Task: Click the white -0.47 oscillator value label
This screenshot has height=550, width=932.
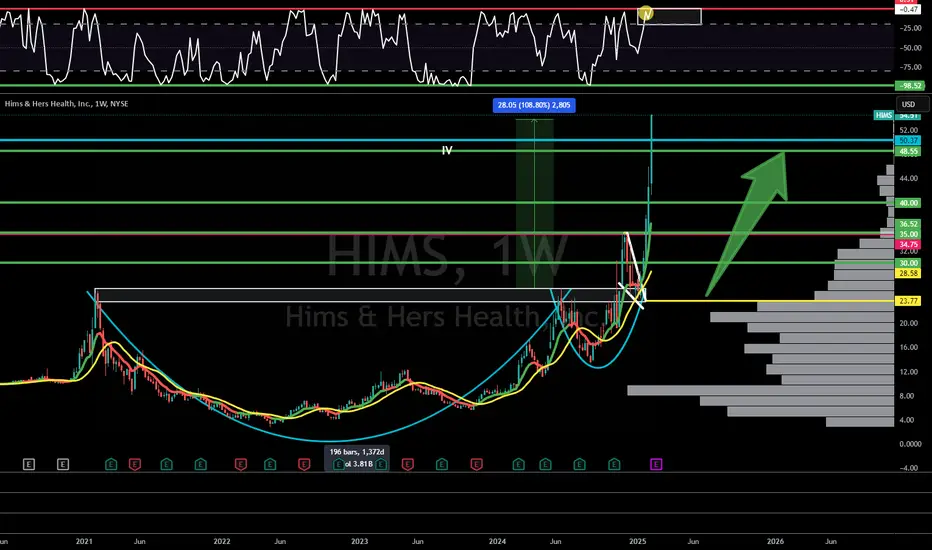Action: 908,10
